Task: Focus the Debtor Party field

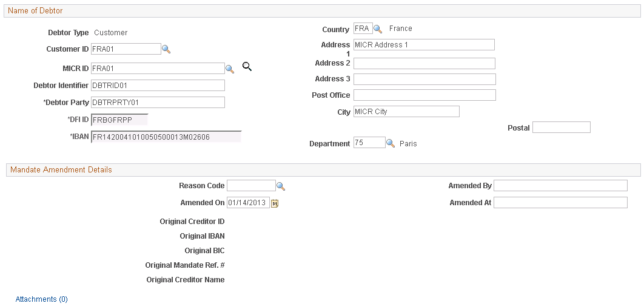Action: coord(158,103)
